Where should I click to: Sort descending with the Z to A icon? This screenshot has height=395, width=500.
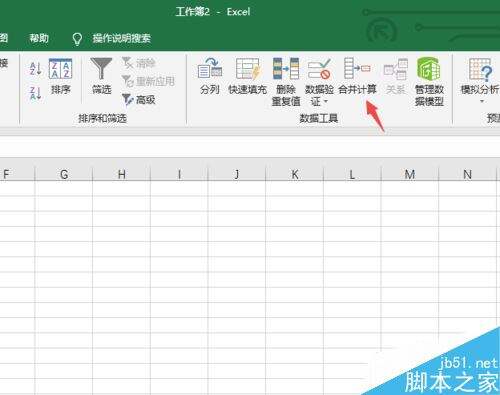pyautogui.click(x=35, y=93)
